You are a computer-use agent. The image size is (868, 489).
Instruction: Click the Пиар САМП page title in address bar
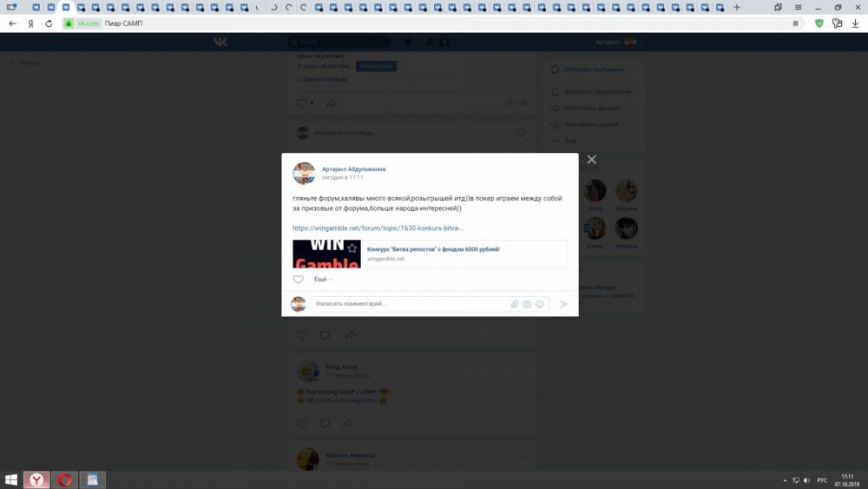point(123,23)
